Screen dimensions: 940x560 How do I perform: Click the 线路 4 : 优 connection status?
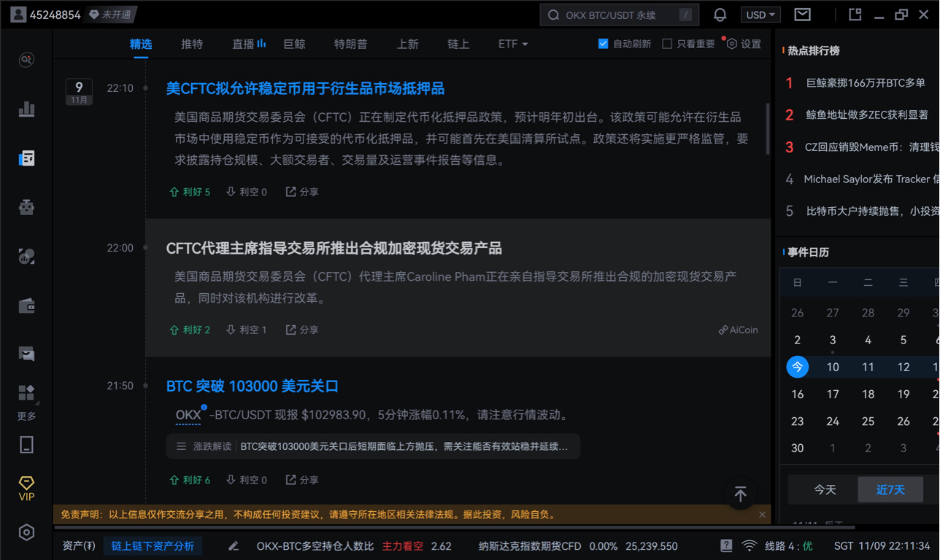789,545
